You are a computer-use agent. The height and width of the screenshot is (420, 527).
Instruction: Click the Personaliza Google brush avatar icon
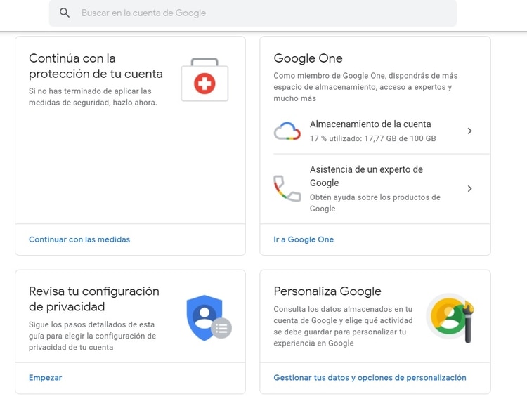point(450,318)
